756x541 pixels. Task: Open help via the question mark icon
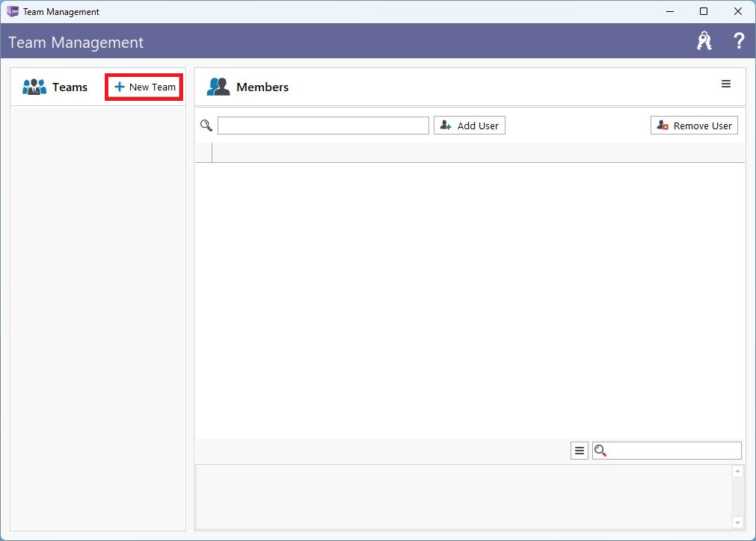(738, 41)
